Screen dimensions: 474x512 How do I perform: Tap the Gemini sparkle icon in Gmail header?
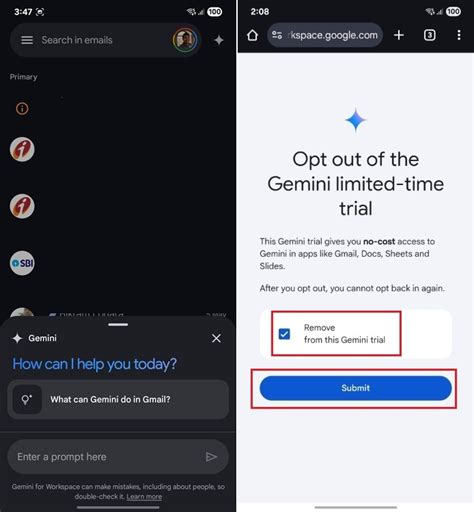pyautogui.click(x=219, y=40)
